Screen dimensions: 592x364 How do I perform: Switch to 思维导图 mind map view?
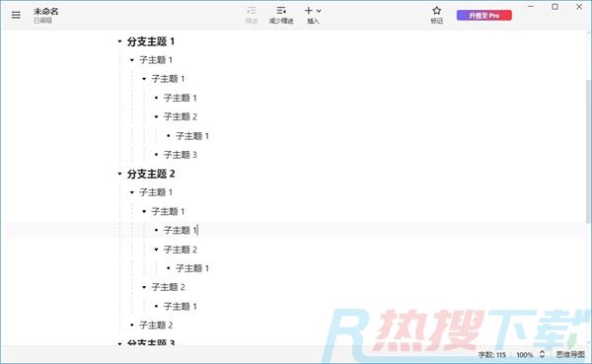570,354
